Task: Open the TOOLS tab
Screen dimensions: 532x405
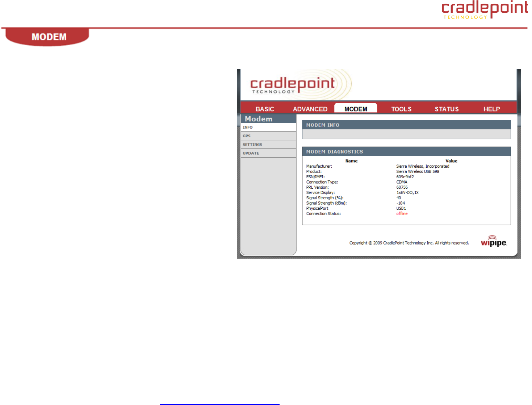Action: click(401, 109)
